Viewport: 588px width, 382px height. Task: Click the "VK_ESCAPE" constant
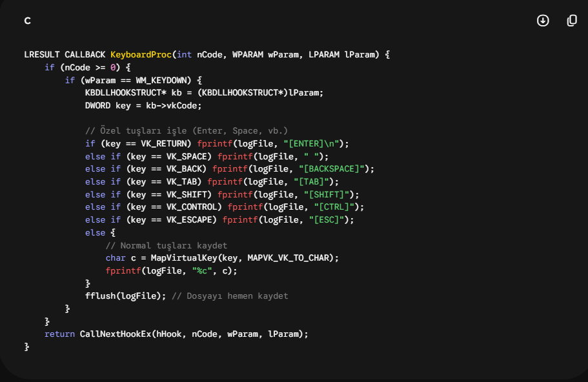pos(189,219)
